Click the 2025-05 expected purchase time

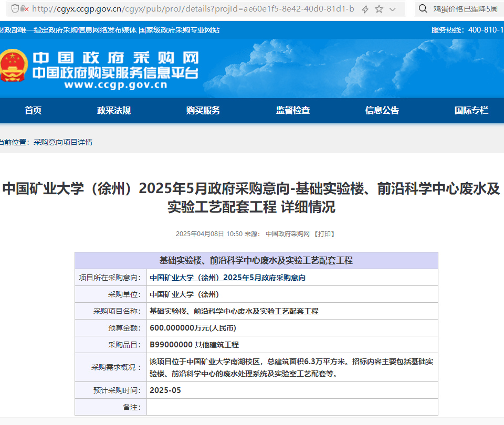coord(165,390)
